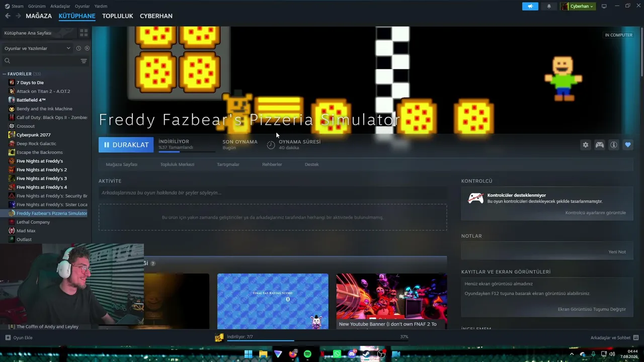The height and width of the screenshot is (362, 644).
Task: Sort library by recent activity clock icon
Action: pyautogui.click(x=78, y=48)
